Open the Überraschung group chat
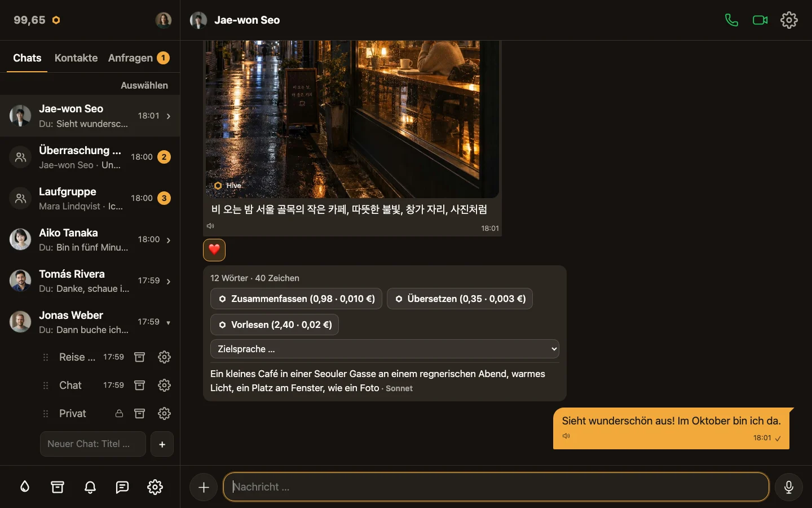 point(90,157)
